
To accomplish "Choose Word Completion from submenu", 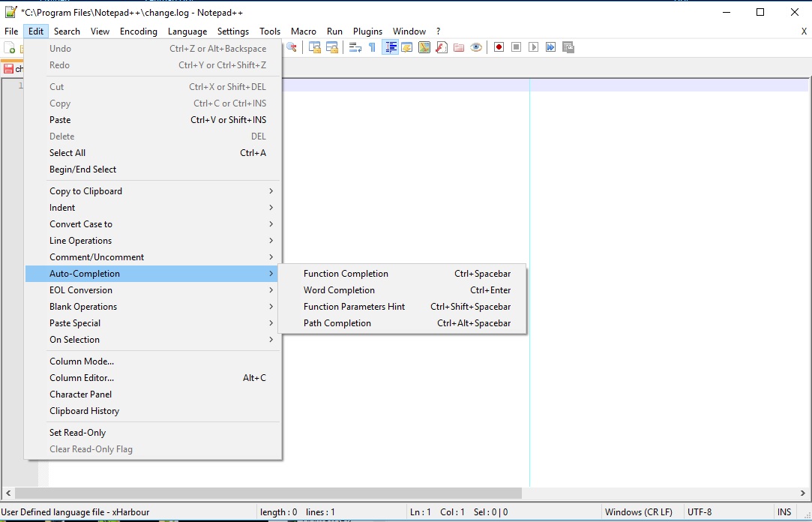I will click(x=402, y=290).
